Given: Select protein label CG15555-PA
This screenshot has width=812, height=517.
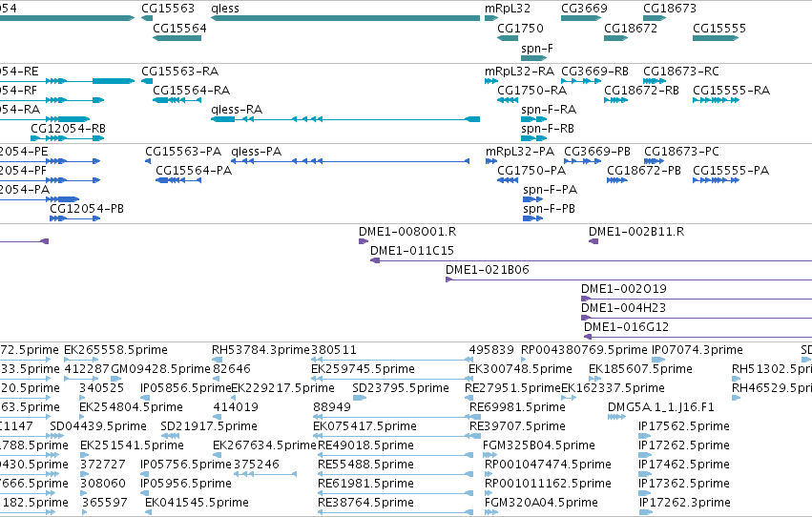Looking at the screenshot, I should click(x=731, y=170).
